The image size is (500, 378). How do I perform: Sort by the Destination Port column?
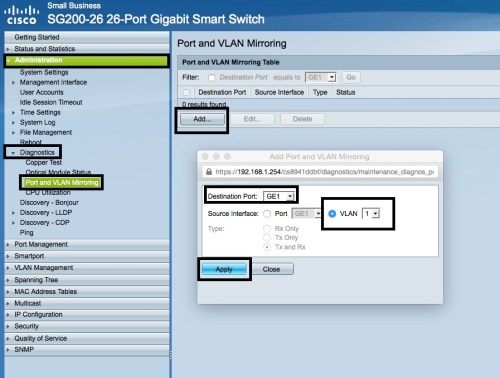(222, 92)
